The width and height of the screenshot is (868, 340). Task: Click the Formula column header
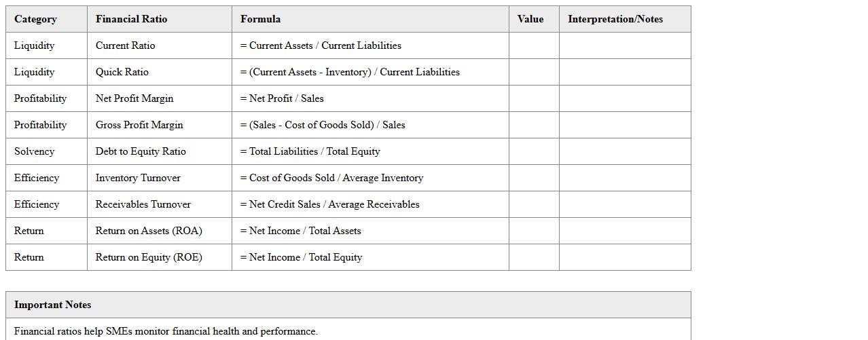pos(260,19)
